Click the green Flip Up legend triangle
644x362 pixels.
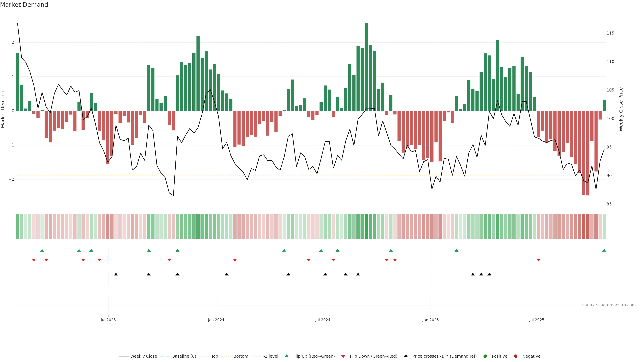pyautogui.click(x=286, y=356)
